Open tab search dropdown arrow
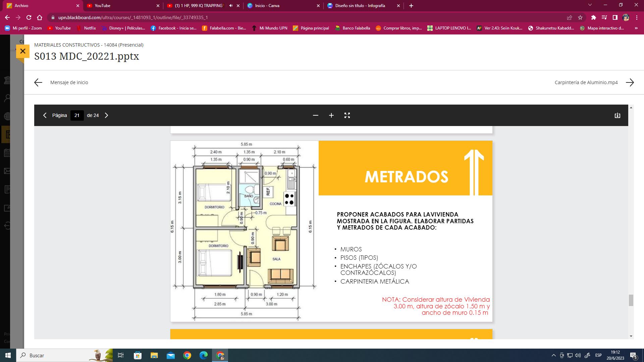 click(590, 5)
